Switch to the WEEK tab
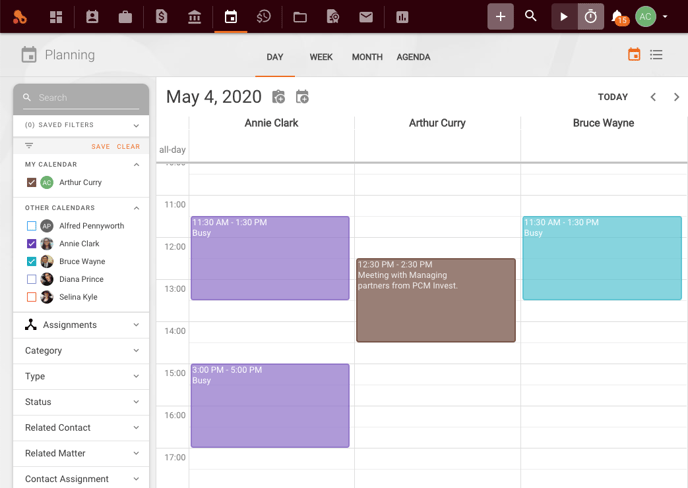688x488 pixels. click(321, 57)
